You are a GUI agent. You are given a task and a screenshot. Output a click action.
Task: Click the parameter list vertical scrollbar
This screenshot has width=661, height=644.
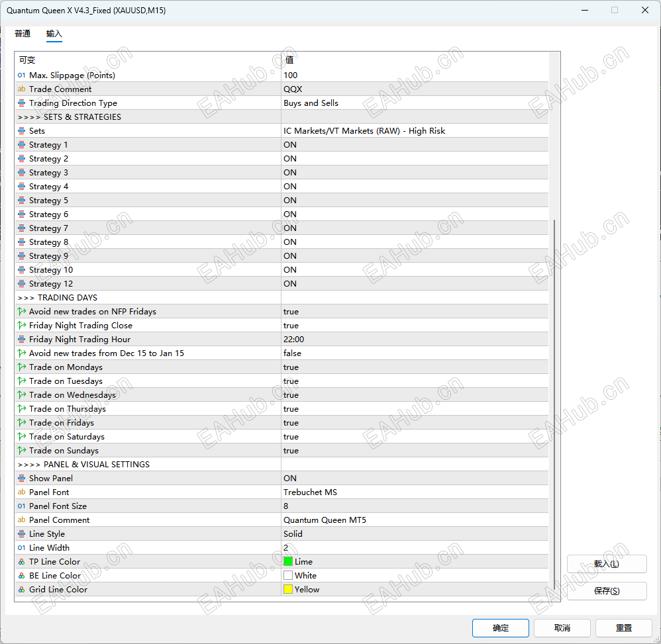point(554,404)
